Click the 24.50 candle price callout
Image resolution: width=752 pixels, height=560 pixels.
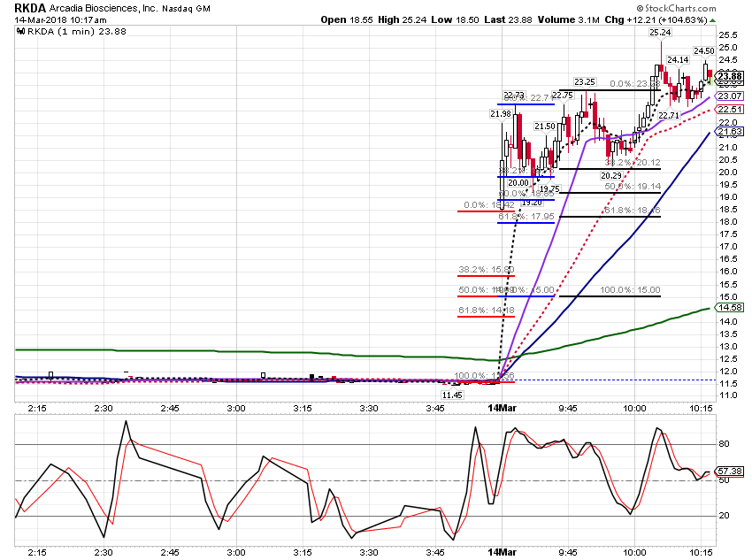point(704,50)
